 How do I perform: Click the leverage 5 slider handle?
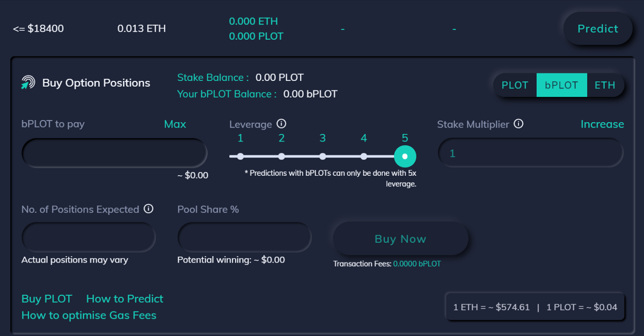405,156
